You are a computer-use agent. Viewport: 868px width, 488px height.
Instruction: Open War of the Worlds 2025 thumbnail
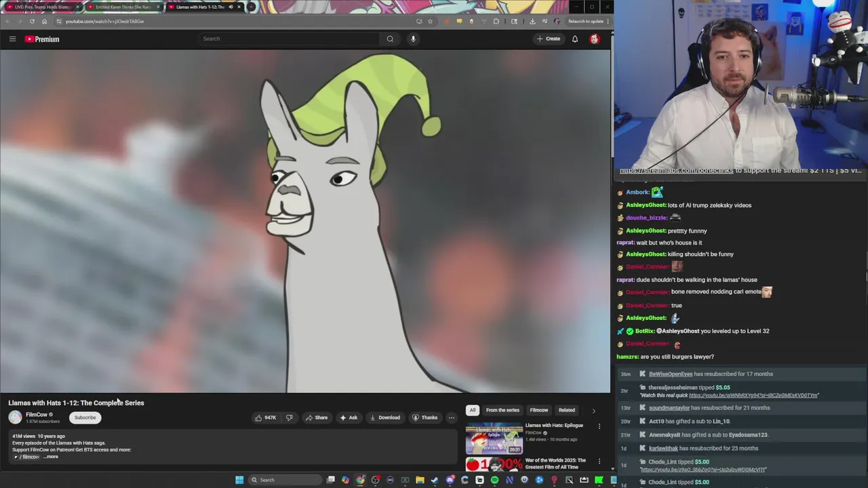pos(494,464)
